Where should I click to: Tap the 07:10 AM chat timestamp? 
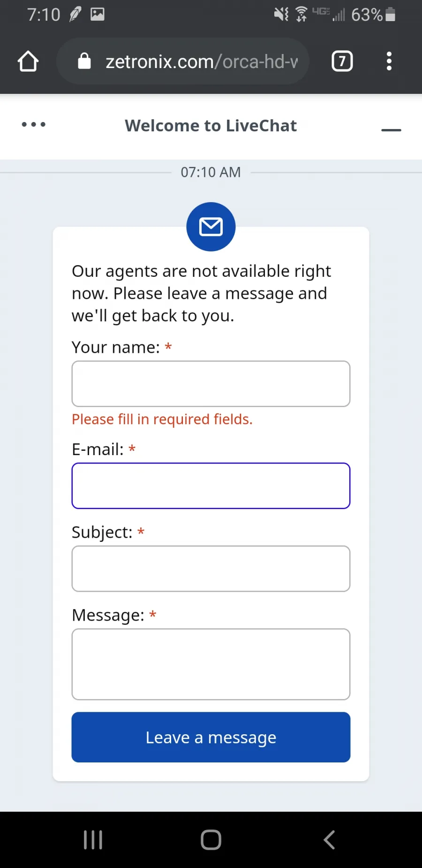coord(211,172)
